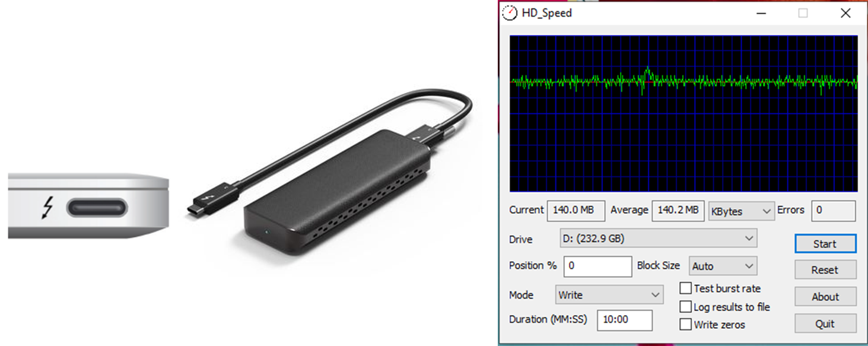Click the USB-C port on the laptop
868x346 pixels.
pos(96,207)
